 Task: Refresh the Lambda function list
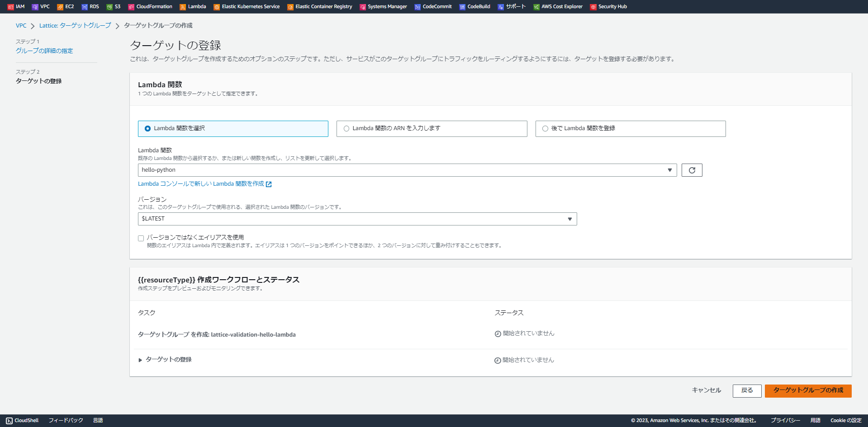[692, 170]
